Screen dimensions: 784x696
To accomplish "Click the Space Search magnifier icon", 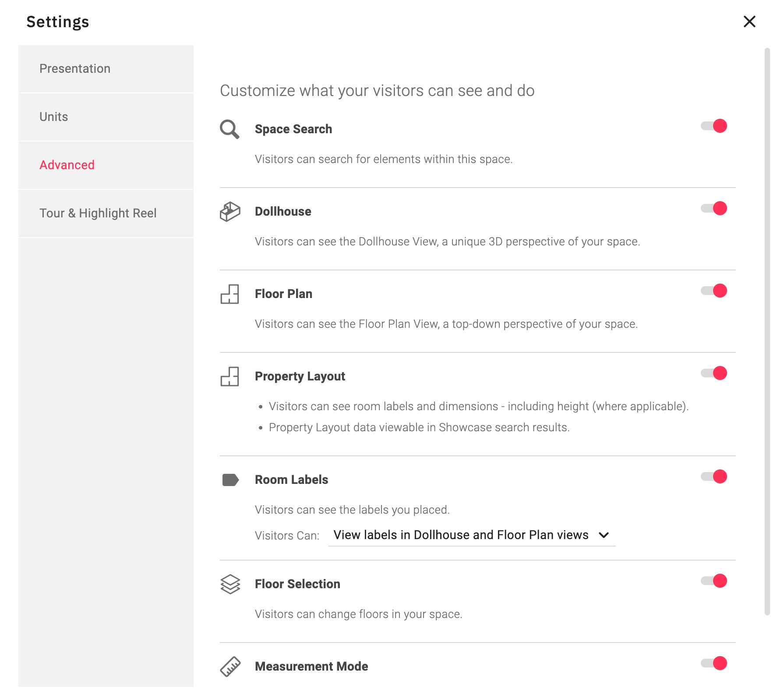I will point(230,129).
